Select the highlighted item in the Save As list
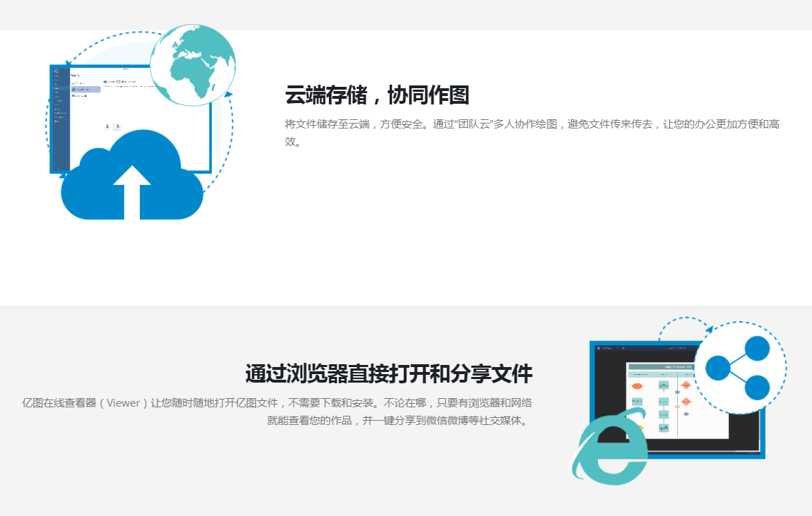This screenshot has height=516, width=812. tap(85, 90)
